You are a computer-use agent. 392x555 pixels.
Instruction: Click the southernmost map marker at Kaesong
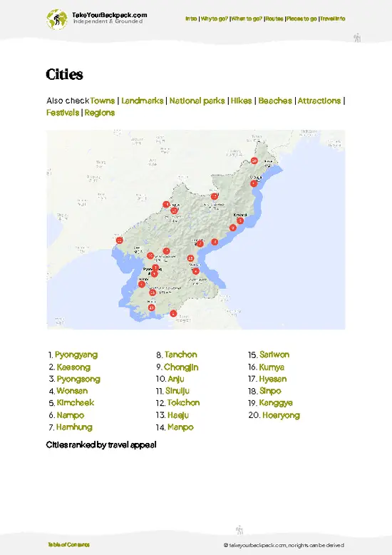[173, 313]
